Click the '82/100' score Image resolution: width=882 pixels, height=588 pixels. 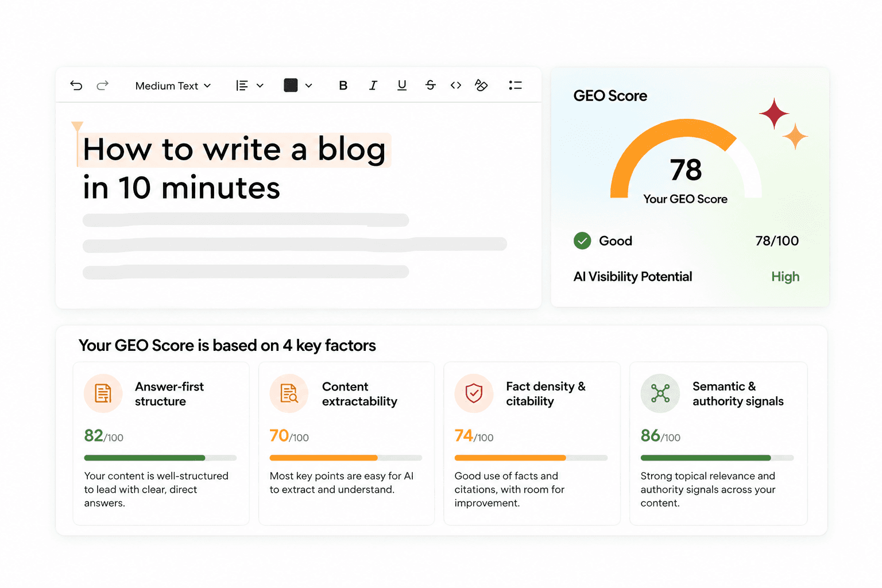(104, 436)
